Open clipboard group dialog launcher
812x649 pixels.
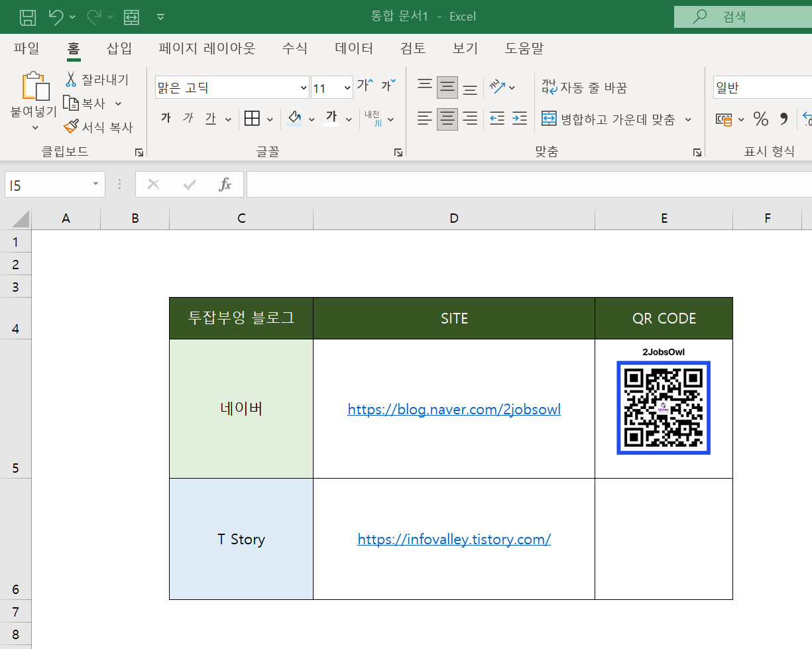(x=139, y=152)
